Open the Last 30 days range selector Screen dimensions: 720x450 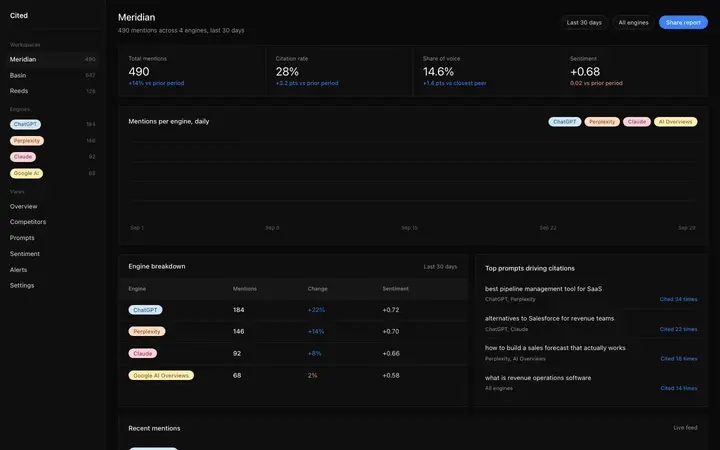click(584, 22)
